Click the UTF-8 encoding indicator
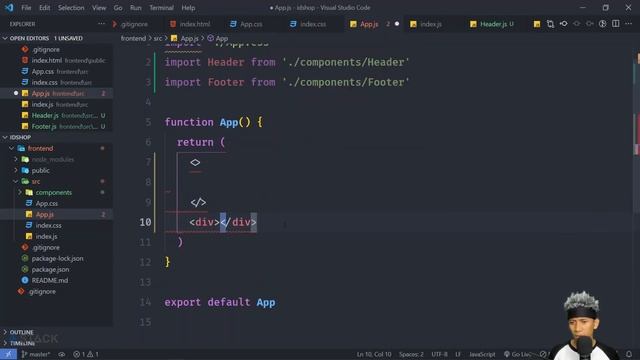640x360 pixels. 439,354
